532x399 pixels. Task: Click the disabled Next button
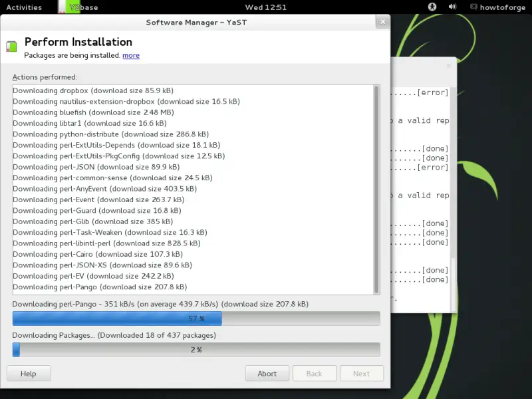(x=361, y=374)
